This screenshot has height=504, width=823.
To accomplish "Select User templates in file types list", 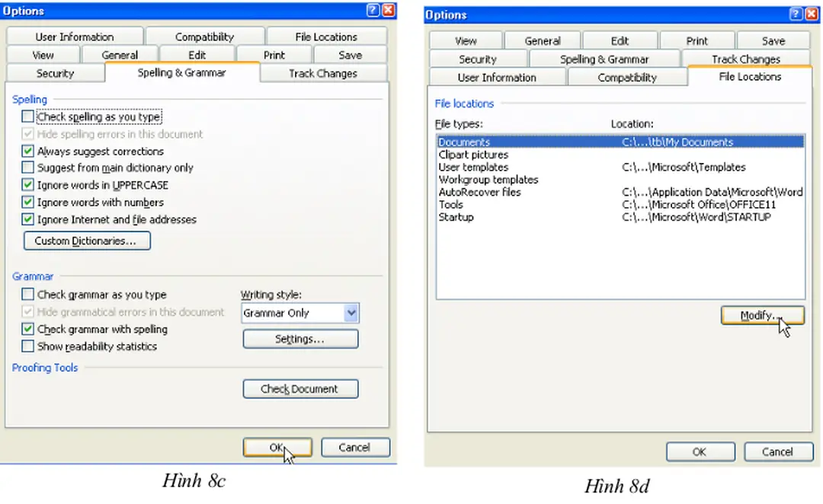I will 473,167.
